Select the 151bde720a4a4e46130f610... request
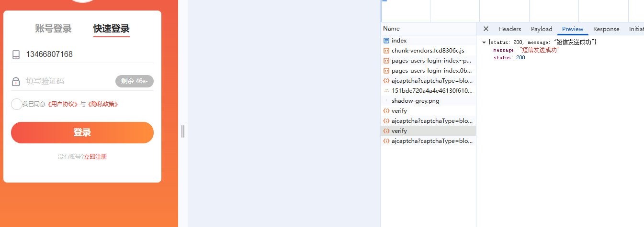Image resolution: width=644 pixels, height=227 pixels. tap(429, 91)
